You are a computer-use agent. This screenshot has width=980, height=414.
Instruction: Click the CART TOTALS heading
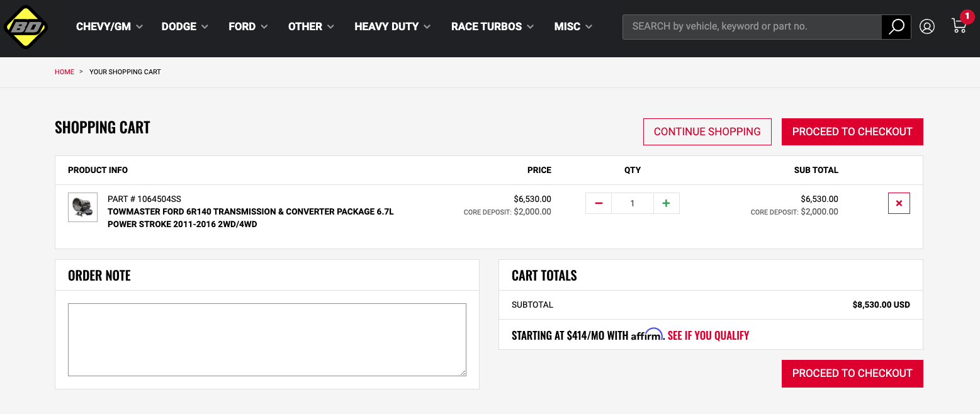coord(544,276)
